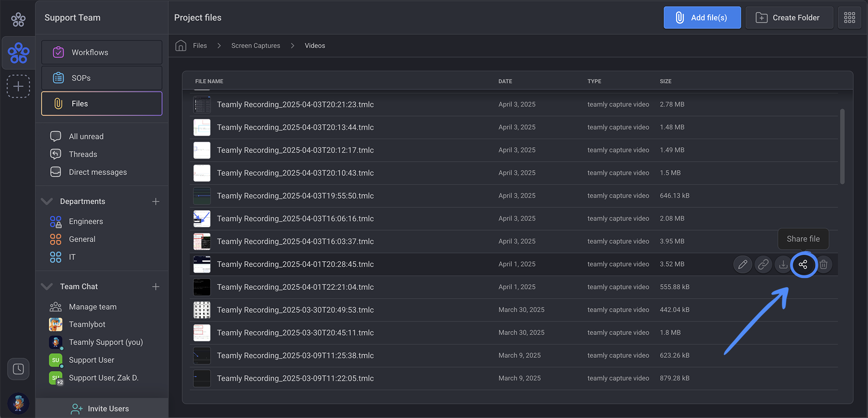The image size is (868, 418).
Task: Sort by FILE NAME column header
Action: (209, 81)
